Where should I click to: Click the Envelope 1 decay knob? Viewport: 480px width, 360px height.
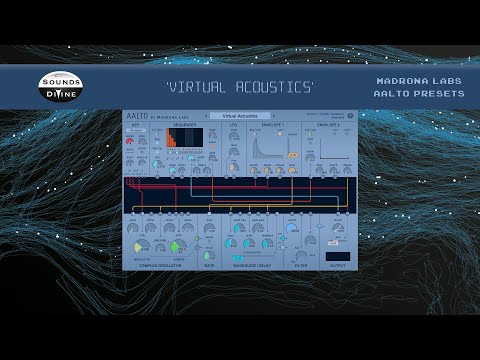click(267, 170)
